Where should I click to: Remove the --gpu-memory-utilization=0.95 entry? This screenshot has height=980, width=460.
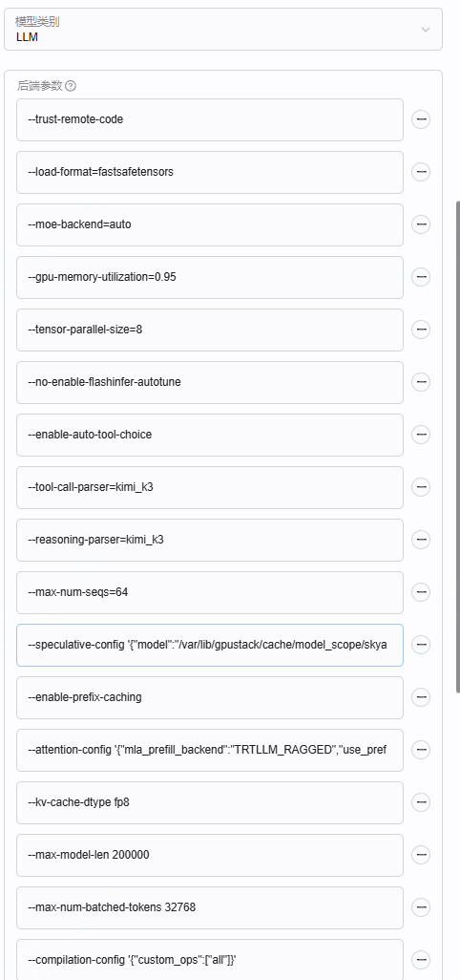pos(421,276)
